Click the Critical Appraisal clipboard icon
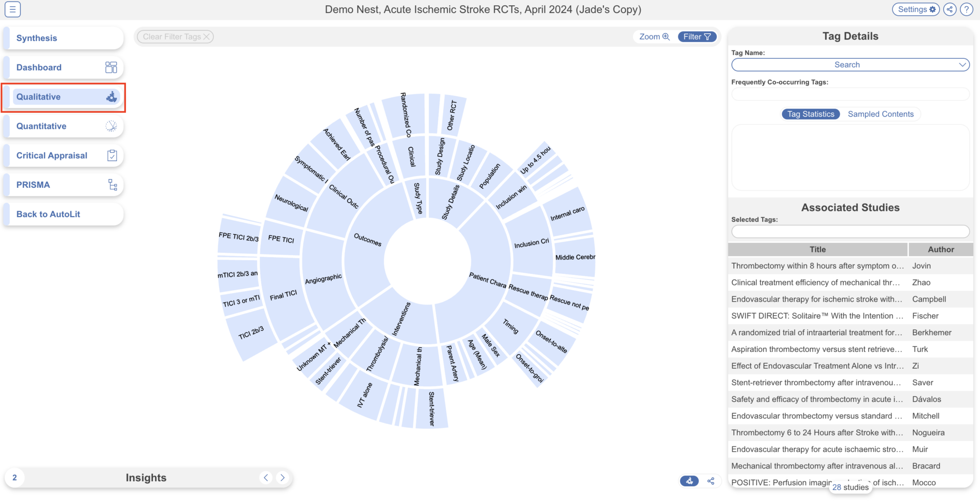Image resolution: width=980 pixels, height=501 pixels. (x=112, y=155)
